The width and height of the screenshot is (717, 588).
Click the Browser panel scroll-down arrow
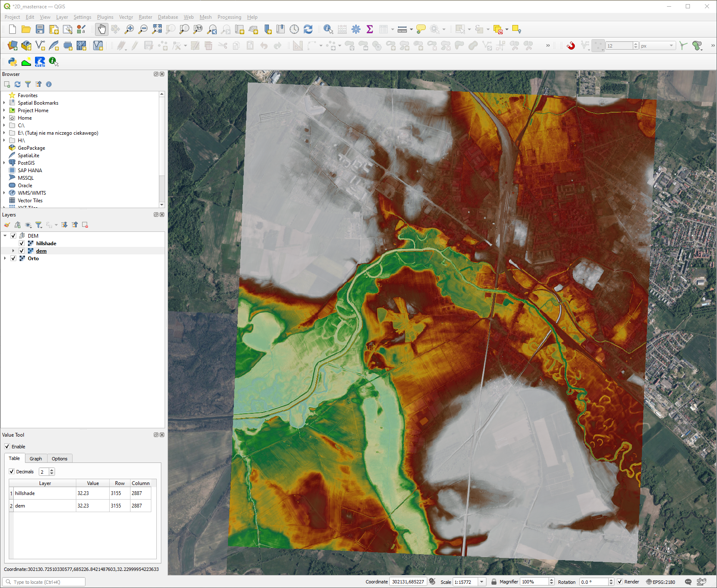[162, 205]
